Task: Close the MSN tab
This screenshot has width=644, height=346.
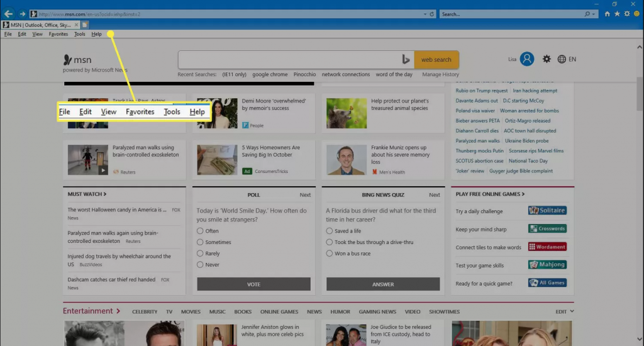Action: (x=76, y=25)
